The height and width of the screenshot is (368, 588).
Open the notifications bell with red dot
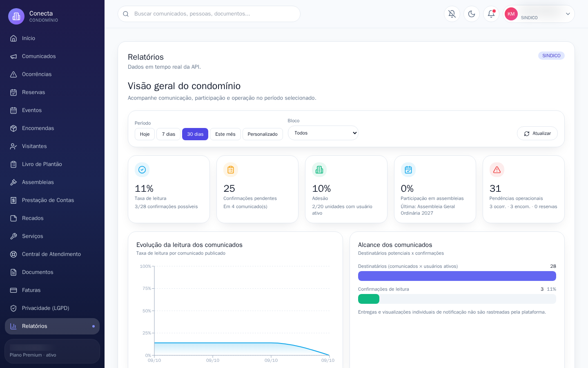pyautogui.click(x=491, y=14)
